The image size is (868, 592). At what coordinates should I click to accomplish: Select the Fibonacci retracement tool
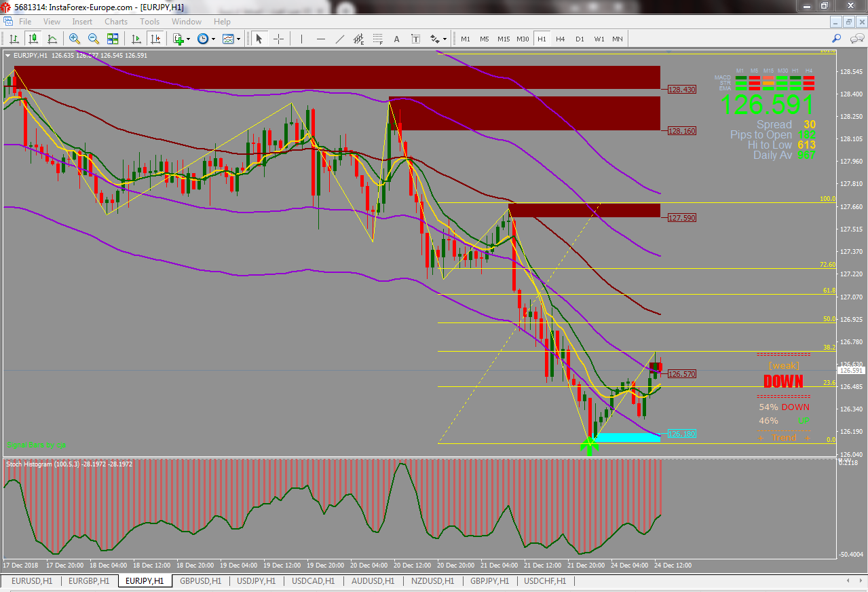click(378, 39)
